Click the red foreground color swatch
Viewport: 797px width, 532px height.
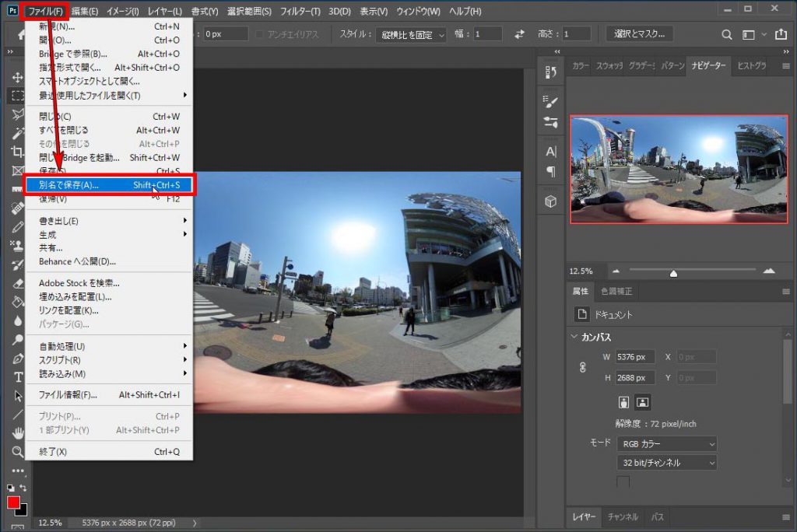(x=13, y=502)
